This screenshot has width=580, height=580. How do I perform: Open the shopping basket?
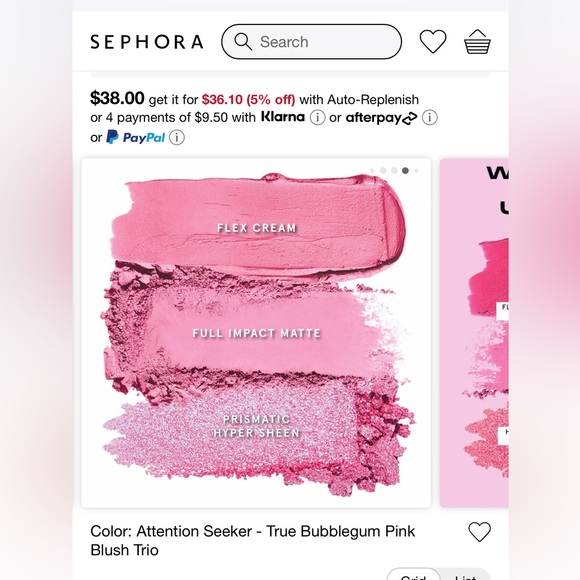[477, 42]
